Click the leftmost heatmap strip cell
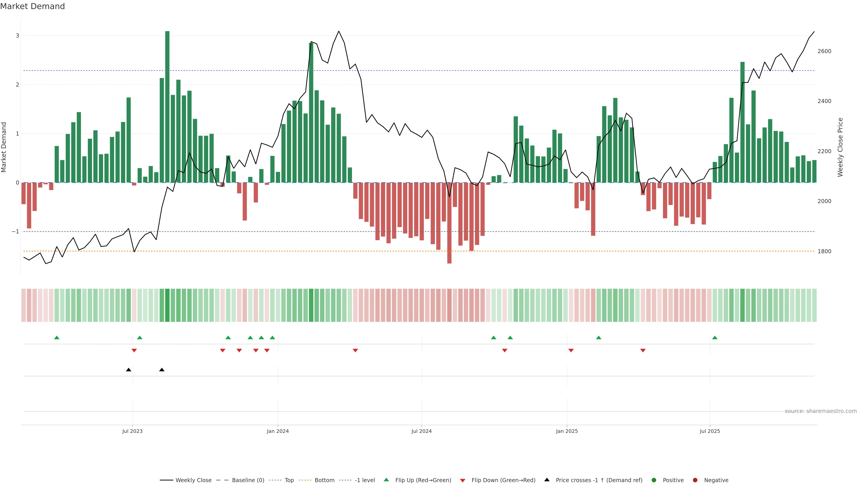Screen dimensions: 868x488 23,305
